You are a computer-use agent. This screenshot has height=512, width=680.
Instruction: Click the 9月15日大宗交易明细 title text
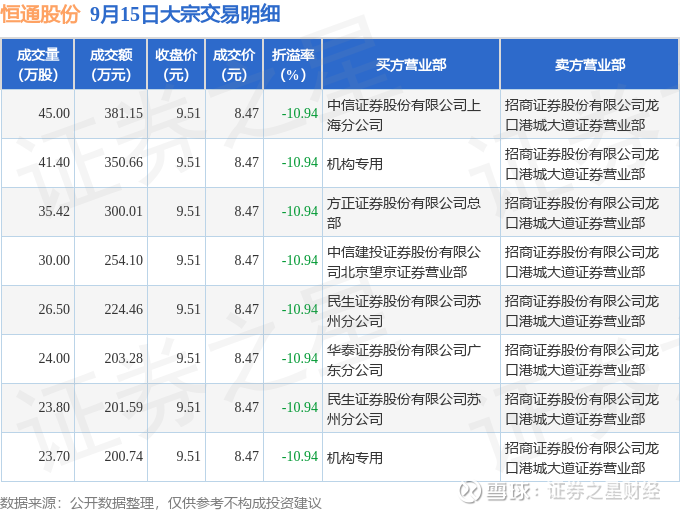[185, 14]
